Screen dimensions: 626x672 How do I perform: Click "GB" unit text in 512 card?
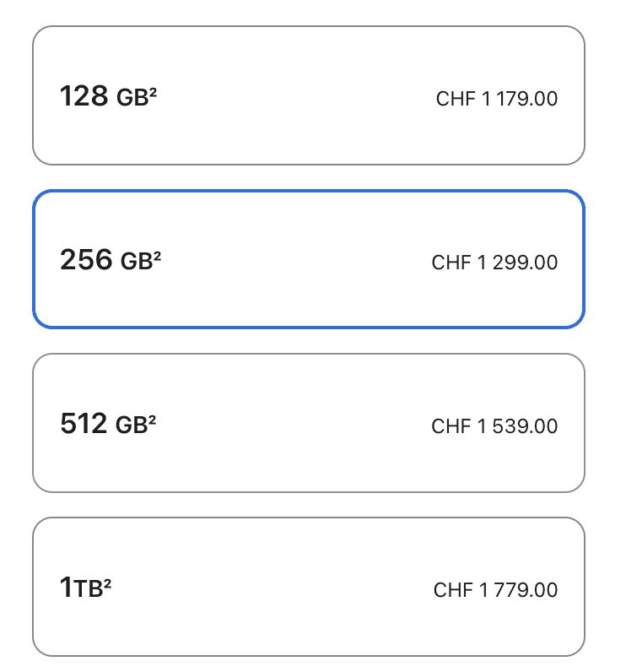pos(132,425)
